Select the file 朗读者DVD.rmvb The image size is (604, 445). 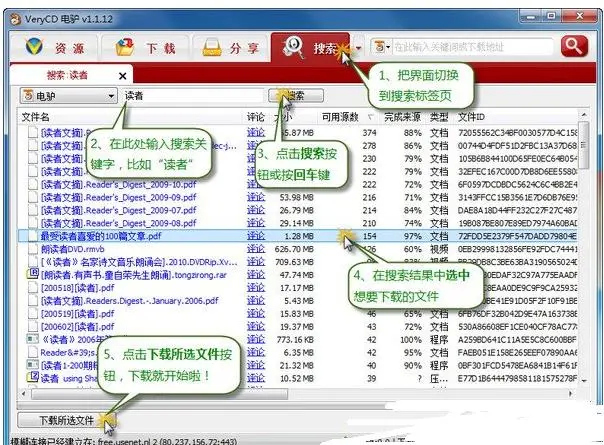[x=72, y=249]
